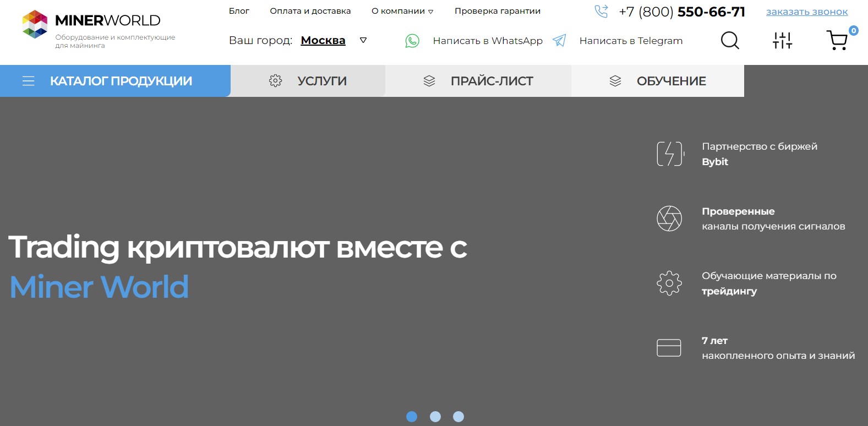Click the Партнерство с биржей Bybit text
This screenshot has height=426, width=868.
click(x=760, y=154)
